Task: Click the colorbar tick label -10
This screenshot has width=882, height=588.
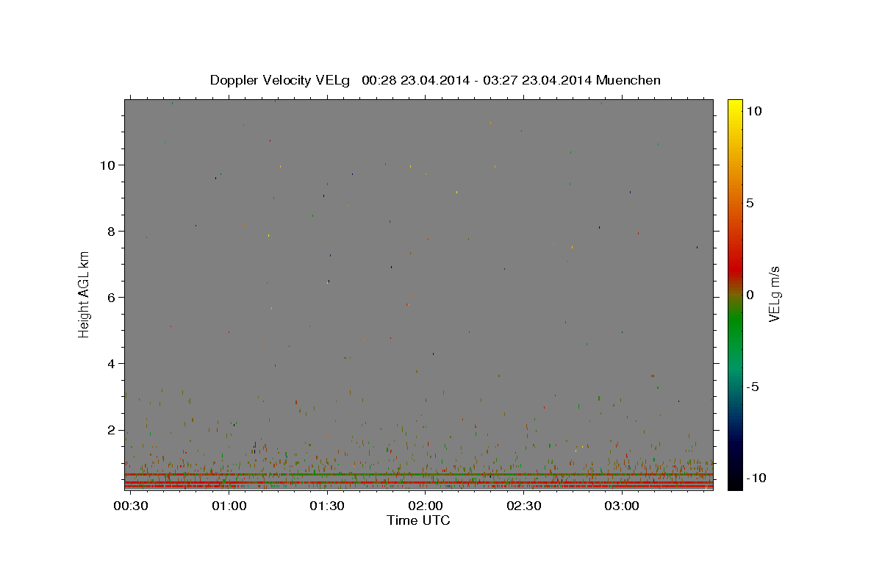Action: point(757,478)
